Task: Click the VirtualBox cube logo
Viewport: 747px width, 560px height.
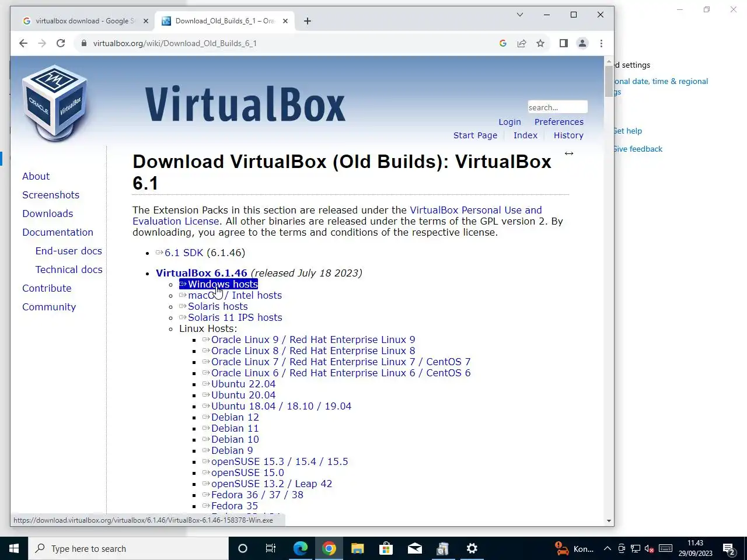Action: click(x=55, y=103)
